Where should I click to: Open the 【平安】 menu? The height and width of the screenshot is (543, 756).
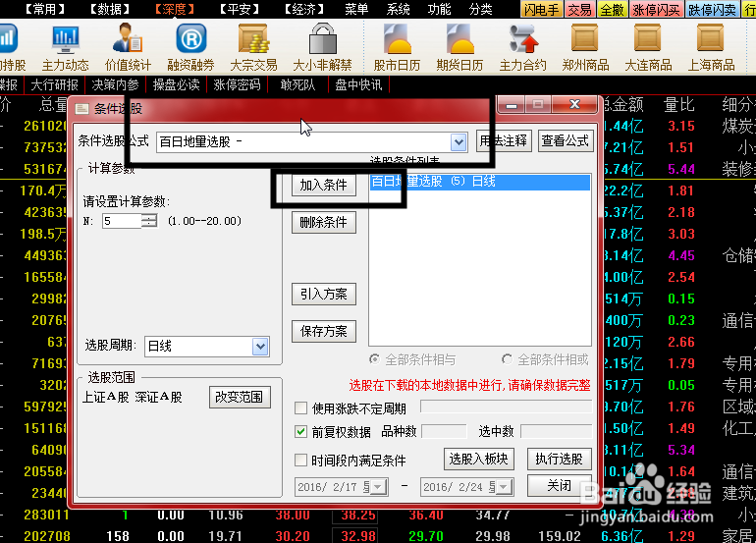(x=240, y=9)
